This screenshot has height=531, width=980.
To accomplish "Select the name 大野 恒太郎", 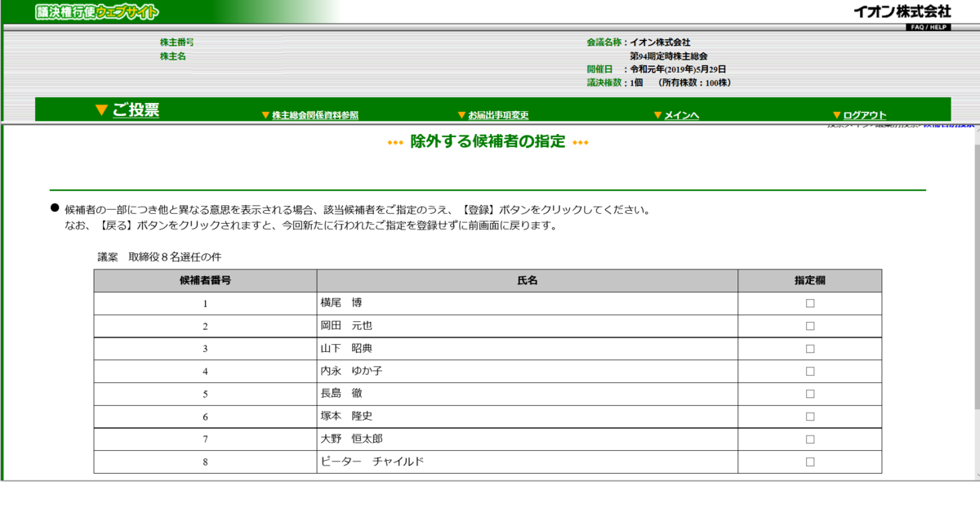I will coord(351,439).
